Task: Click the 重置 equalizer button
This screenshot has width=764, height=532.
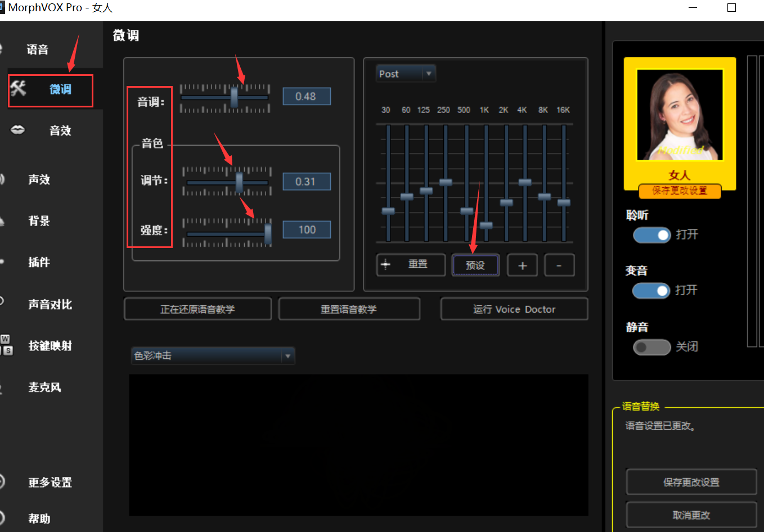Action: pos(411,264)
